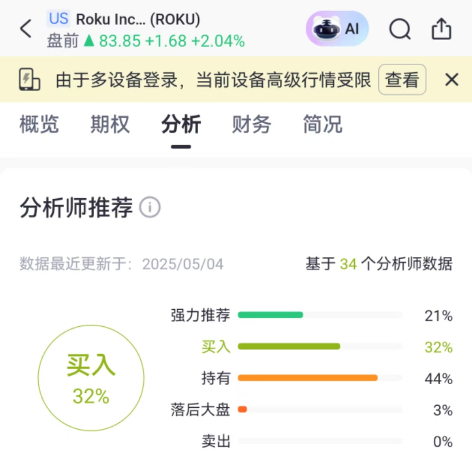The height and width of the screenshot is (476, 472).
Task: Open info icon beside 分析师推荐
Action: (x=150, y=207)
